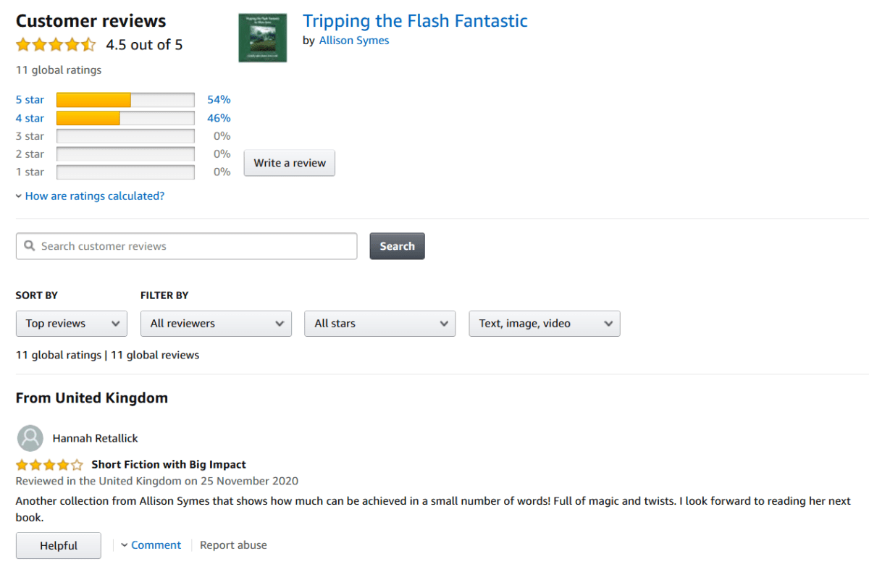
Task: Open the 'Text, image, video' dropdown
Action: click(544, 324)
